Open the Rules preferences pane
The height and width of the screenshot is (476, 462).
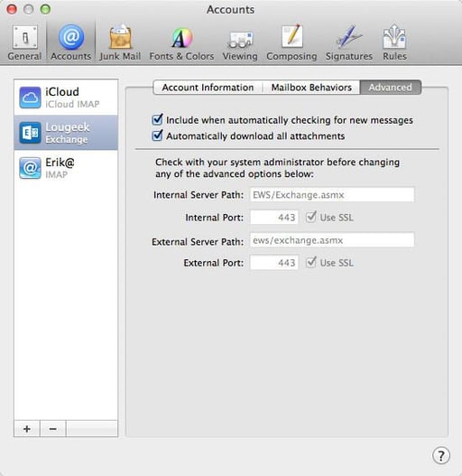(x=394, y=42)
